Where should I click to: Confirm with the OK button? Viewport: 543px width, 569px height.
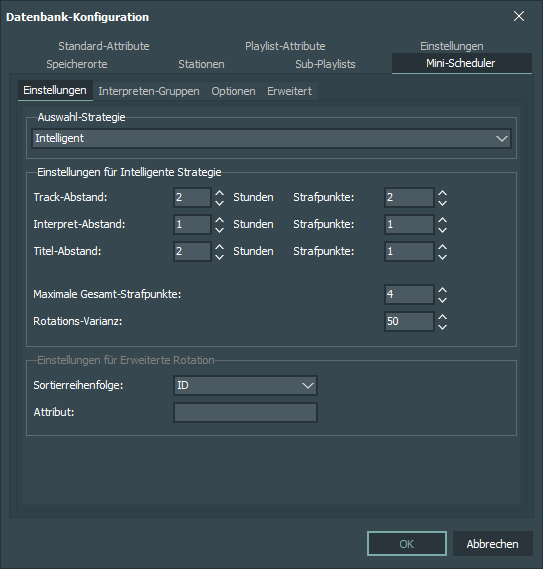tap(407, 544)
